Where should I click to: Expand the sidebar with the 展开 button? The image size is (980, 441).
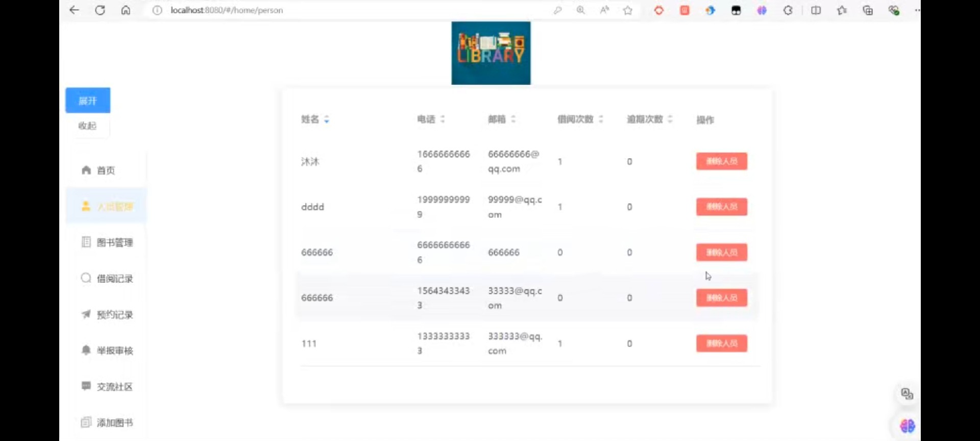click(x=88, y=101)
